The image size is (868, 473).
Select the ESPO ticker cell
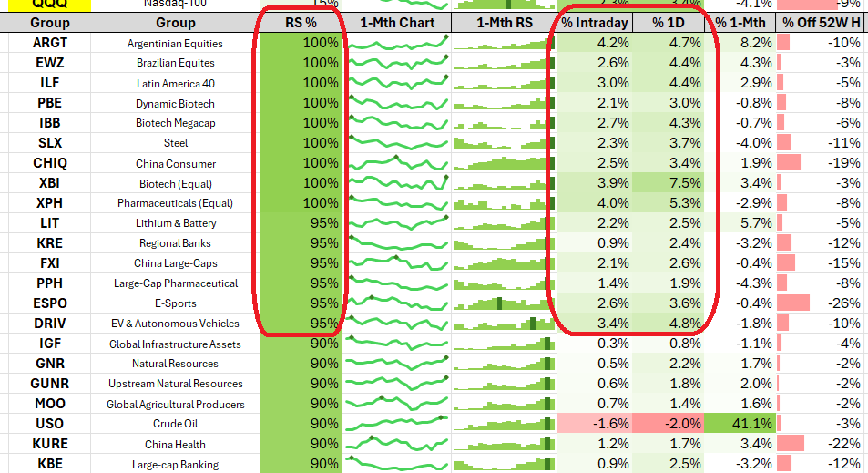50,303
